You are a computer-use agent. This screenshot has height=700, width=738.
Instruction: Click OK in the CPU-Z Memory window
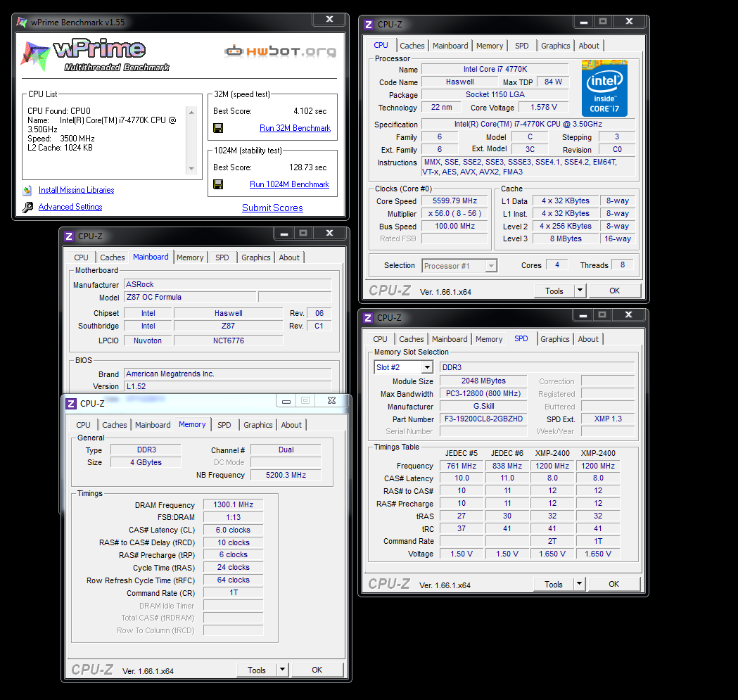click(x=317, y=670)
